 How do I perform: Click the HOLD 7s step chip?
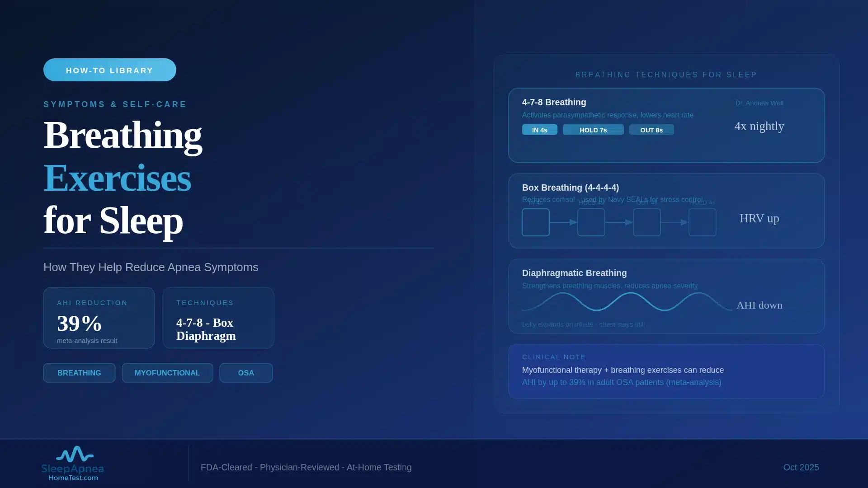tap(593, 130)
